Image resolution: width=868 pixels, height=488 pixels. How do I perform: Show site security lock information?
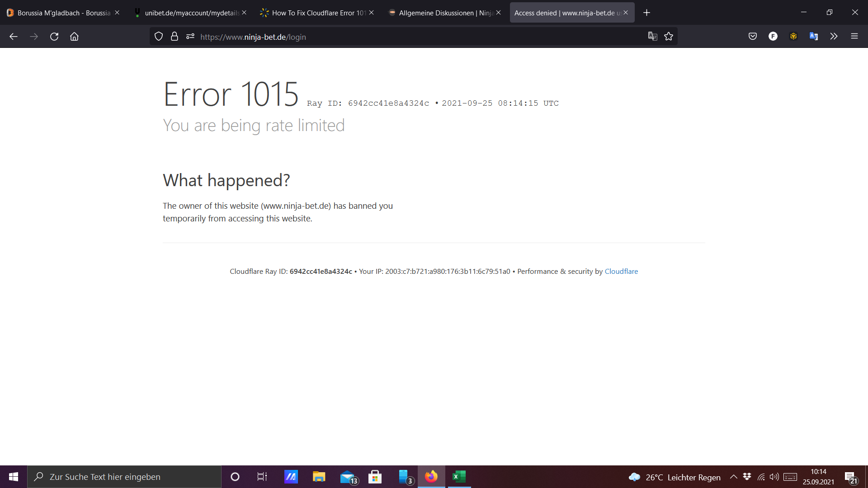coord(175,37)
